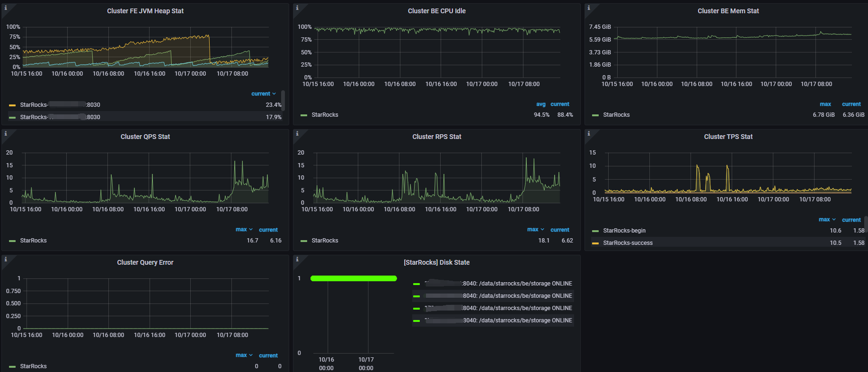
Task: Click green color swatch of first Disk State entry
Action: tap(416, 284)
